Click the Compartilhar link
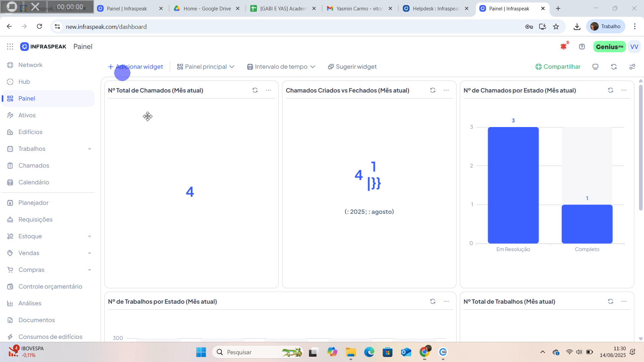This screenshot has width=644, height=362. 558,67
